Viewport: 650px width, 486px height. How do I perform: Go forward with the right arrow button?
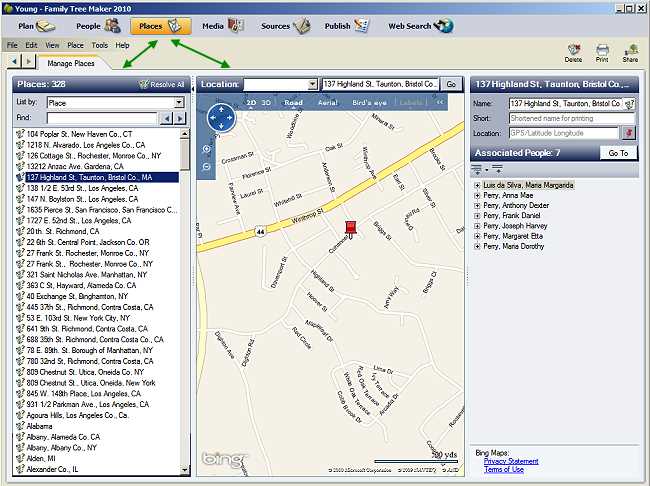coord(28,61)
